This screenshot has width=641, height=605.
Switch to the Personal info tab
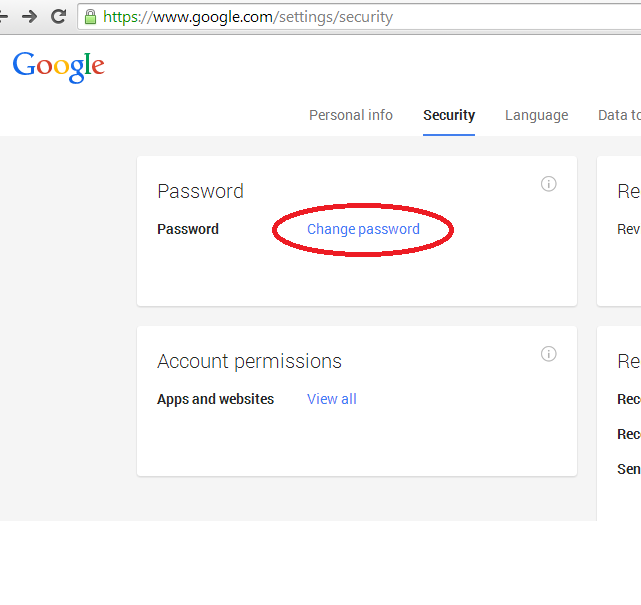pyautogui.click(x=351, y=115)
